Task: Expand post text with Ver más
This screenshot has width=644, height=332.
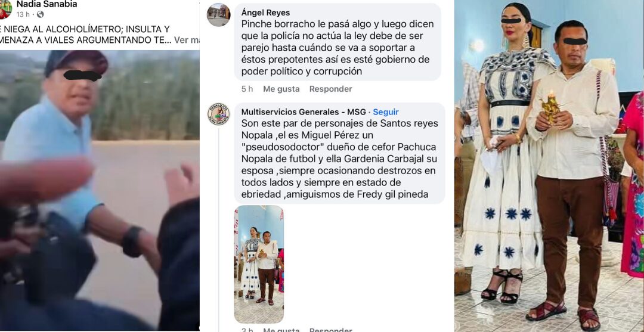Action: tap(187, 40)
